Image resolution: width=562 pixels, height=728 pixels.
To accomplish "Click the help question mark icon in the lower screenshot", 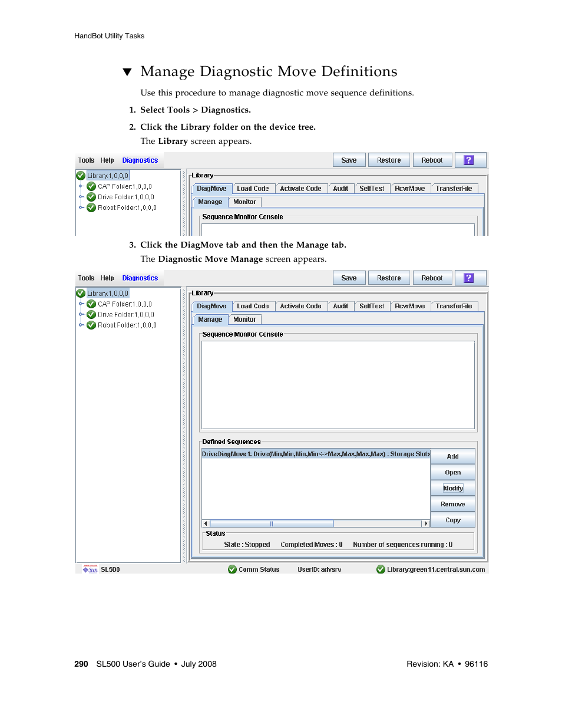I will pos(469,278).
